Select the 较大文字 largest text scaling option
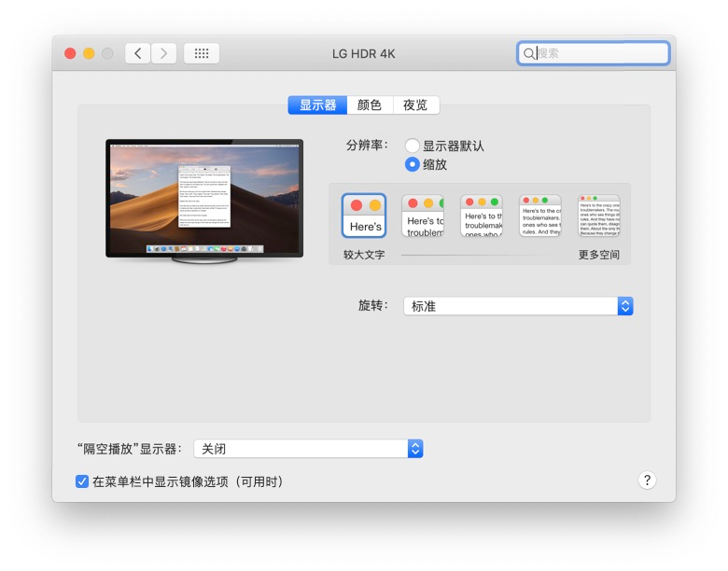The width and height of the screenshot is (728, 571). point(364,216)
